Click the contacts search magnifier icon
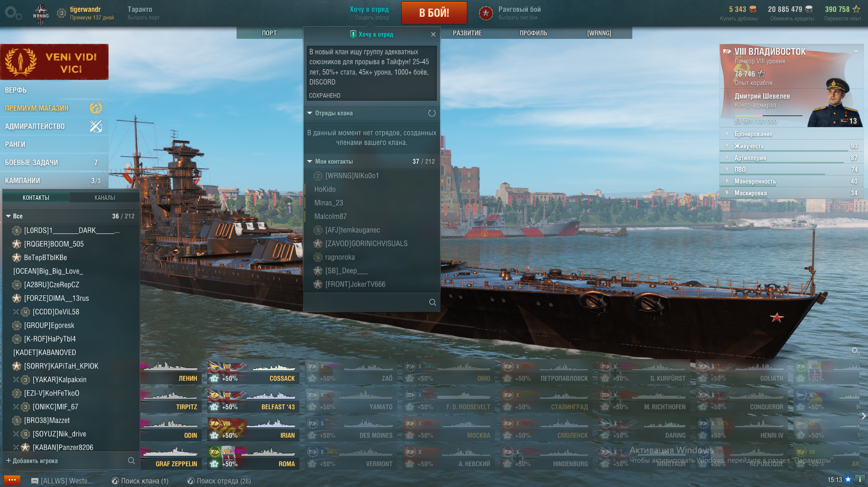 [x=131, y=460]
